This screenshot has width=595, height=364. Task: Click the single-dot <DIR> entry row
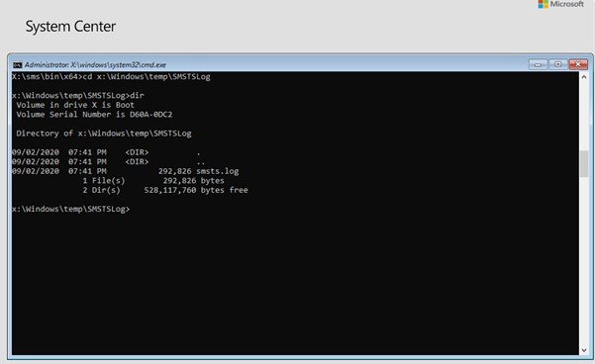coord(106,152)
